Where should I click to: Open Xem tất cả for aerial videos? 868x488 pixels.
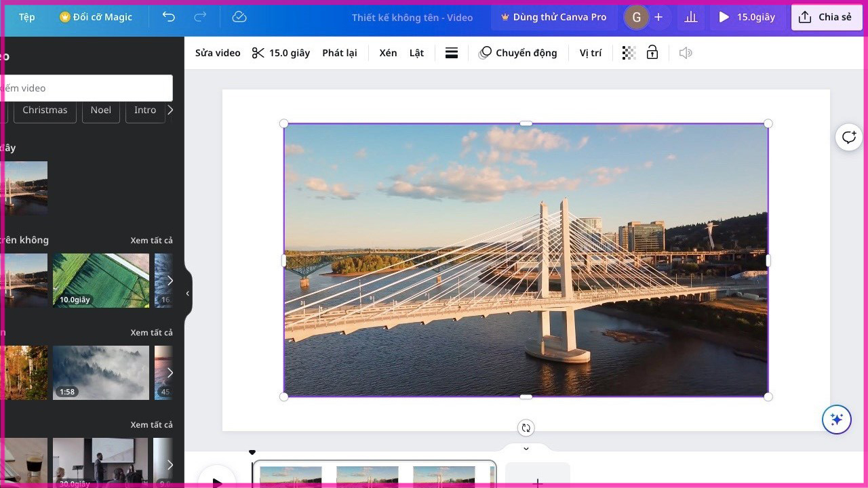pos(151,240)
